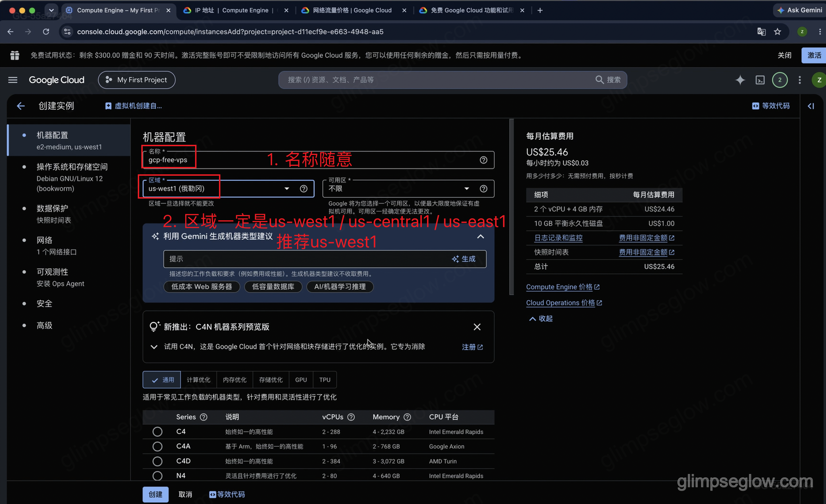Close the C4N announcement card

(x=477, y=327)
